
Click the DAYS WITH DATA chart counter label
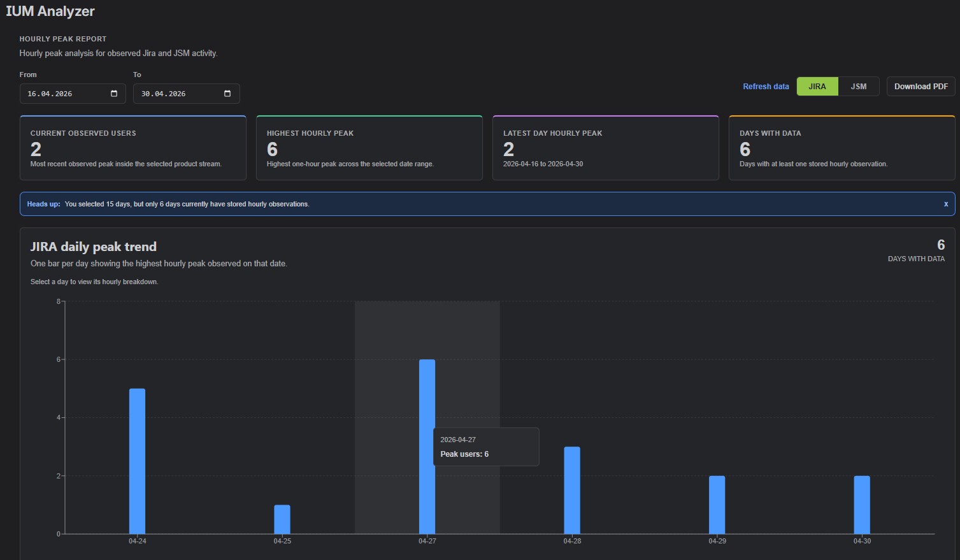click(916, 259)
